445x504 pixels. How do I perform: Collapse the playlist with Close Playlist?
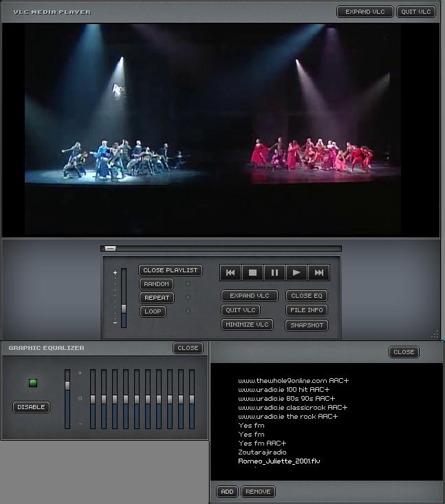tap(171, 270)
